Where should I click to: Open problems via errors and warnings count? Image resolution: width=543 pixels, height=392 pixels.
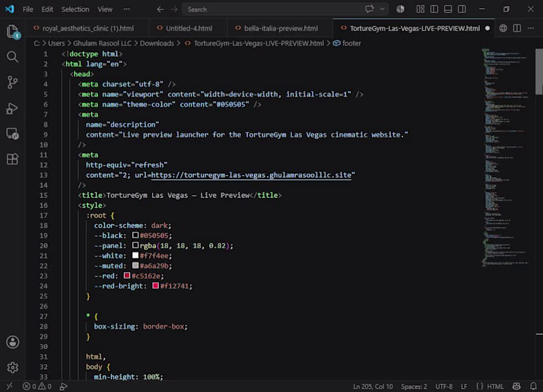[37, 386]
